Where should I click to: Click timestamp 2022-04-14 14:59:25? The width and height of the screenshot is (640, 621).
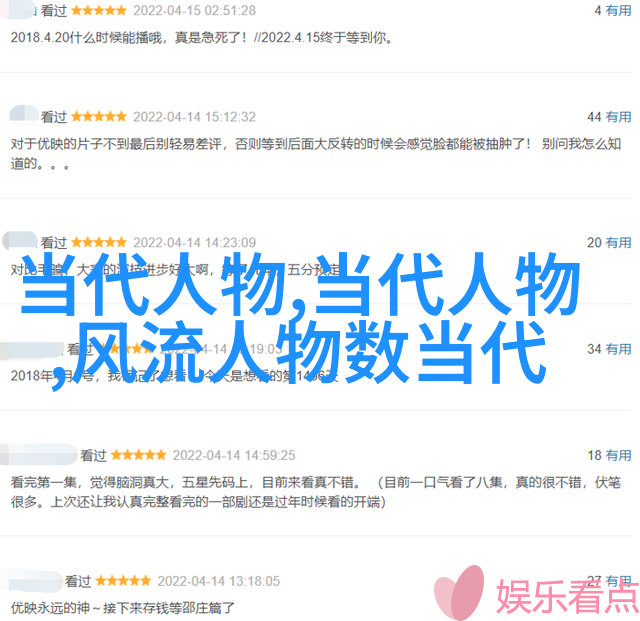[x=234, y=455]
